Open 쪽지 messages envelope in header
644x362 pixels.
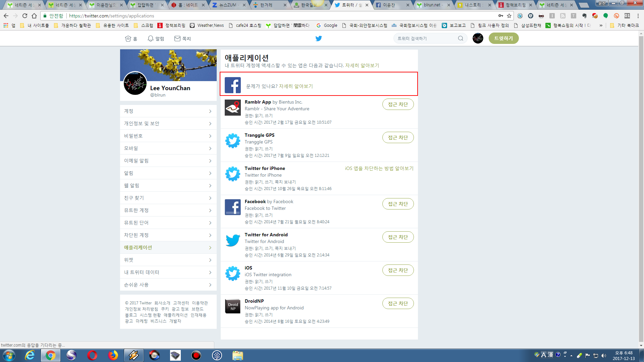pyautogui.click(x=182, y=39)
